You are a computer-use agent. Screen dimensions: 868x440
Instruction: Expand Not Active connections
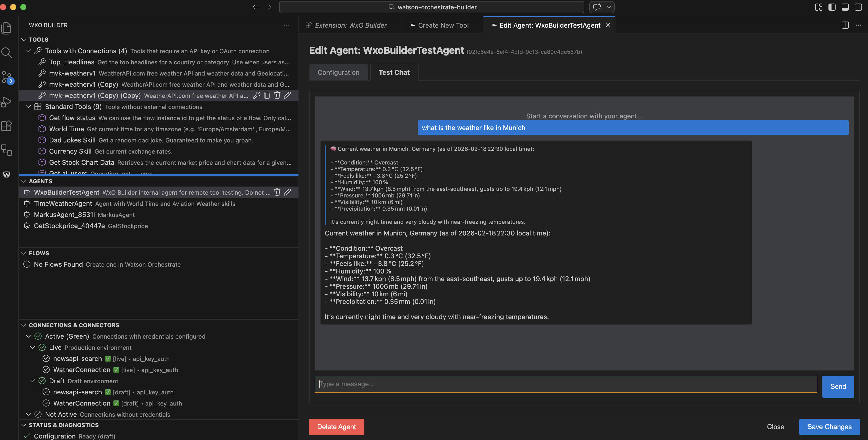pyautogui.click(x=28, y=414)
